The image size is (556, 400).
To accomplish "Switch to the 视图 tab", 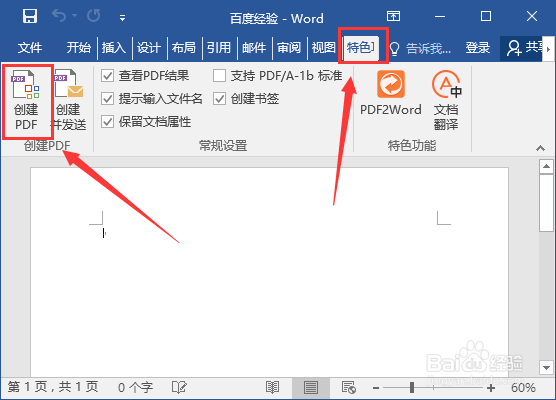I will [323, 48].
